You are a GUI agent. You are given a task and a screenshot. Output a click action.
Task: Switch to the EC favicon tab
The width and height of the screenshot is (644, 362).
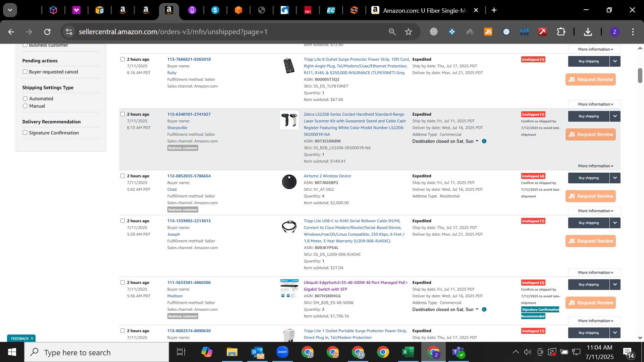click(x=331, y=10)
